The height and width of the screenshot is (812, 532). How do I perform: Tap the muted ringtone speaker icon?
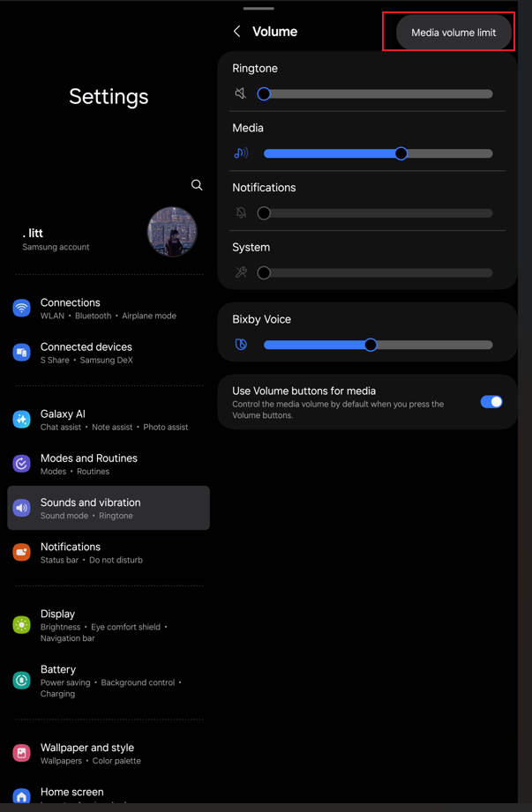[240, 93]
